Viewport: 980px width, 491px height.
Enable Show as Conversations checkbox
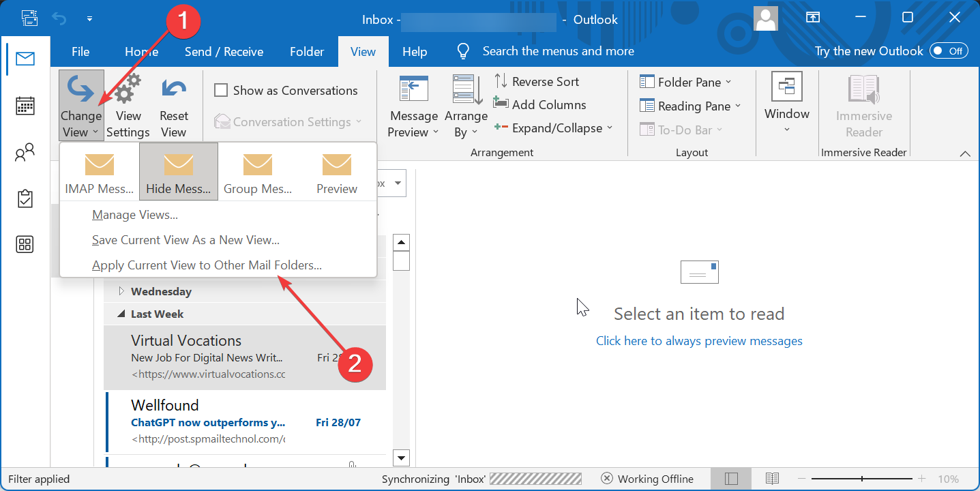(x=221, y=90)
